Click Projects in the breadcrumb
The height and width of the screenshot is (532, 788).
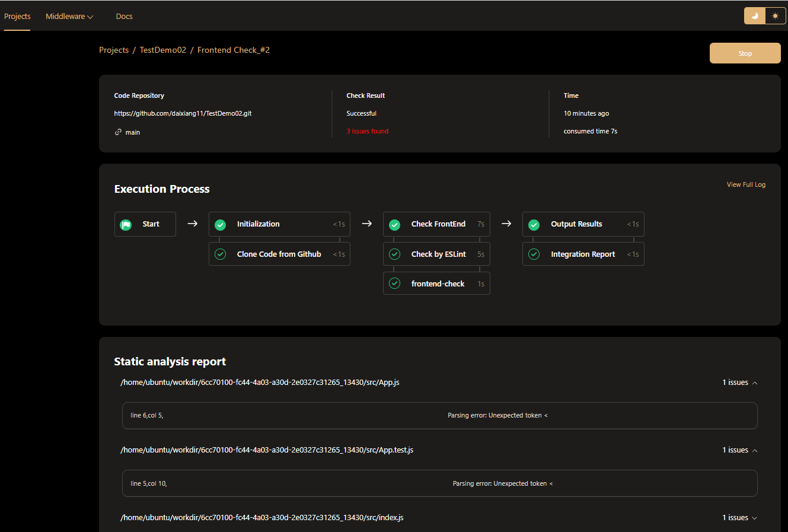click(x=114, y=50)
